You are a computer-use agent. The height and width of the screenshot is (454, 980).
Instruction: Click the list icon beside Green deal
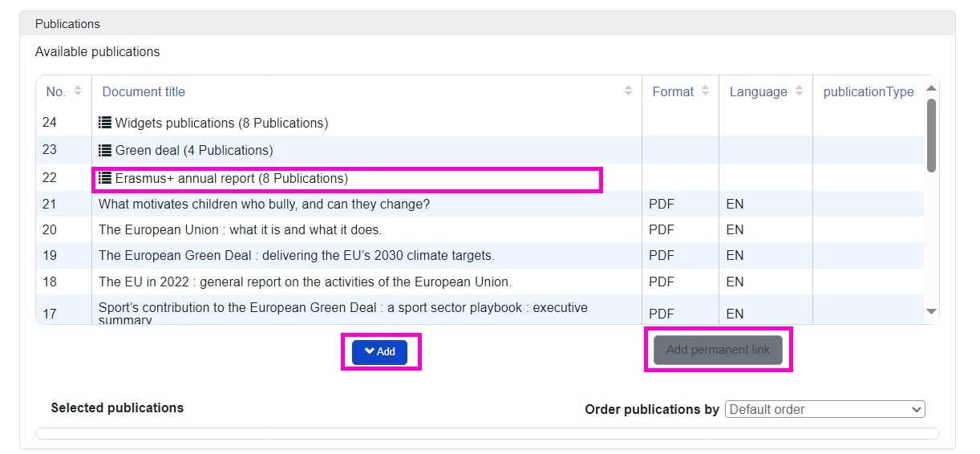[104, 150]
